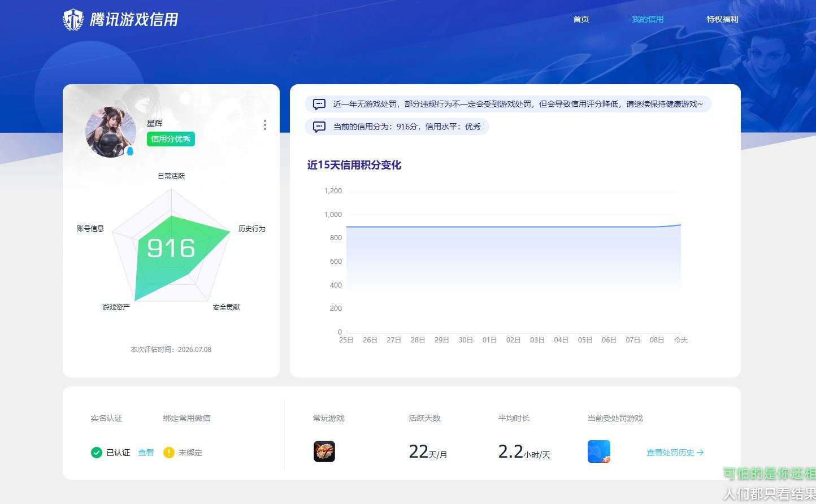Viewport: 816px width, 504px height.
Task: Open the game icon under 常玩游戏
Action: (x=324, y=451)
